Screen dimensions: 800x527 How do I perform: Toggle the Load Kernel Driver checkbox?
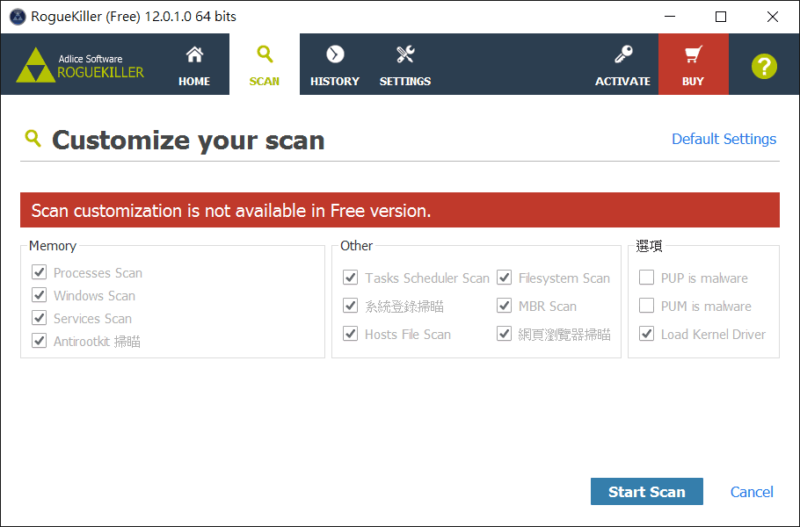(x=646, y=334)
